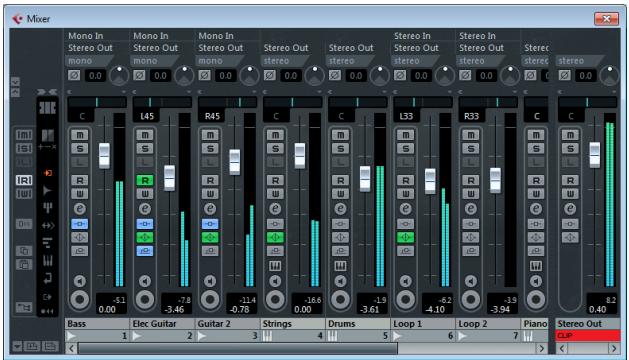Image resolution: width=629 pixels, height=360 pixels.
Task: Open Piano channel keyboard instrument editor
Action: [x=536, y=266]
